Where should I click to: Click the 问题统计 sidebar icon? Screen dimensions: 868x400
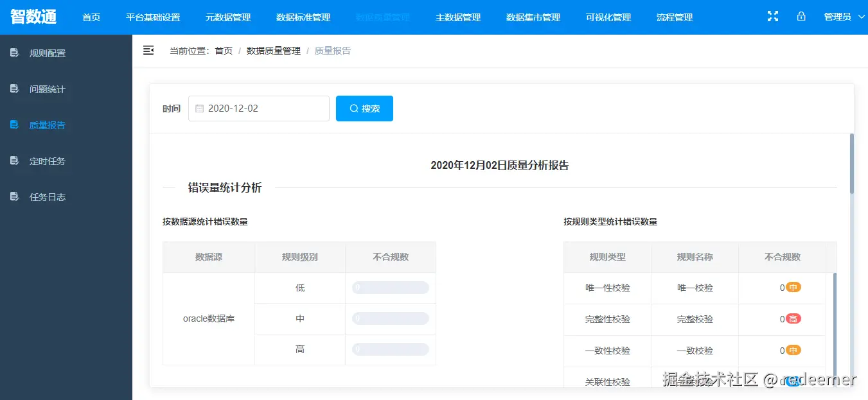[x=14, y=89]
